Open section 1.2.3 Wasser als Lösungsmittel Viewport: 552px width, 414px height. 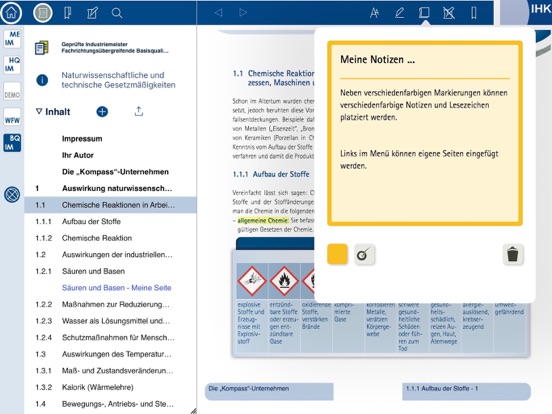pos(111,321)
